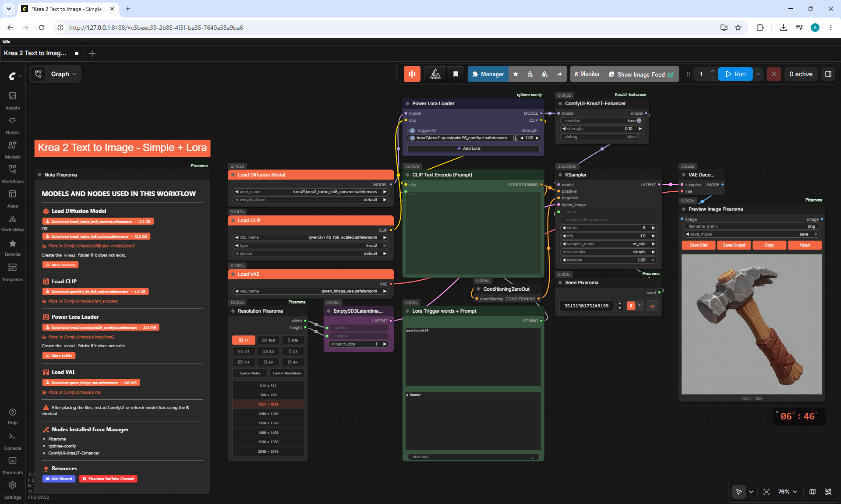The width and height of the screenshot is (841, 504).
Task: Bookmark this page with the star icon
Action: pyautogui.click(x=738, y=28)
